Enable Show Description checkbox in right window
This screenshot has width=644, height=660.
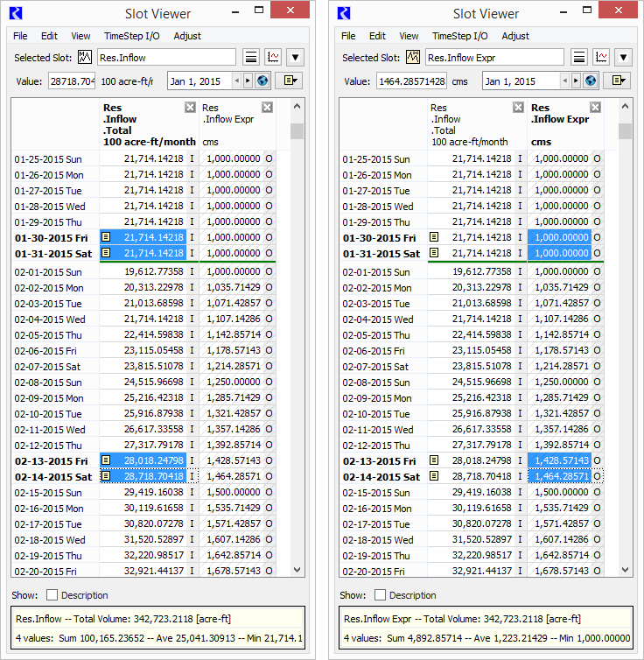coord(381,594)
